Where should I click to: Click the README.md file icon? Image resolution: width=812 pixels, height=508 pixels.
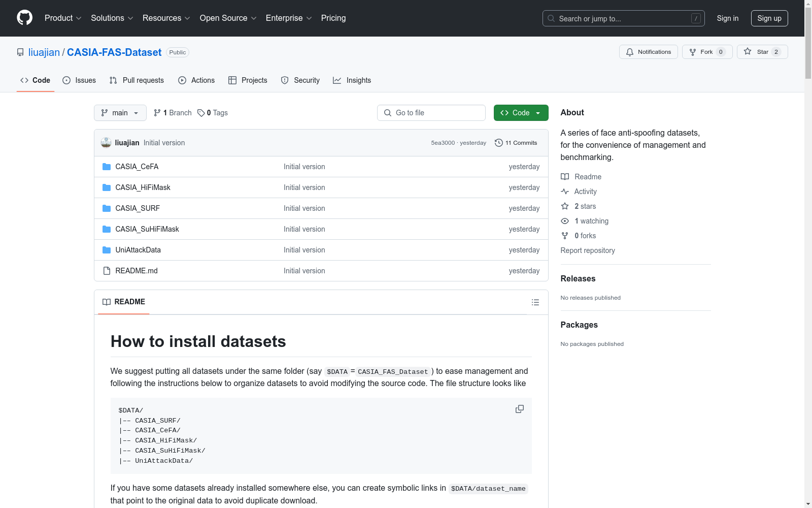pos(107,271)
